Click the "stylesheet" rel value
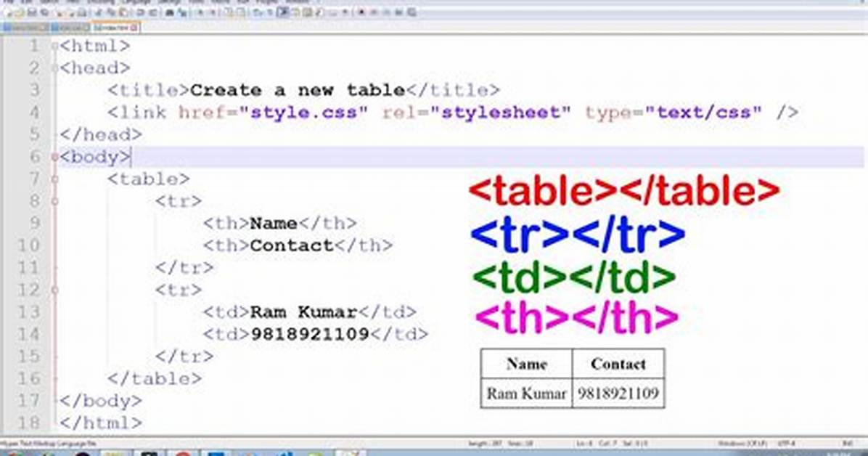The height and width of the screenshot is (456, 868). [500, 113]
